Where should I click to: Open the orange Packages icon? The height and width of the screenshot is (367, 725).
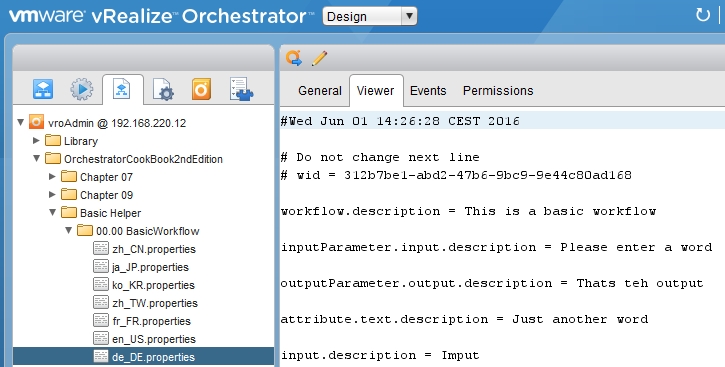202,89
